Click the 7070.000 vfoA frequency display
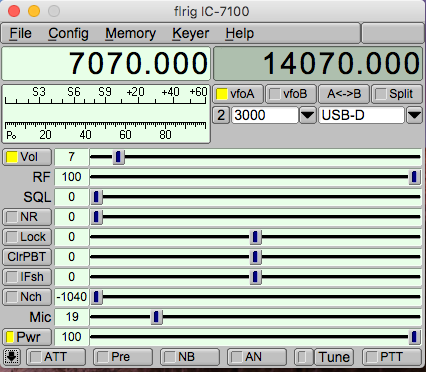 coord(106,63)
